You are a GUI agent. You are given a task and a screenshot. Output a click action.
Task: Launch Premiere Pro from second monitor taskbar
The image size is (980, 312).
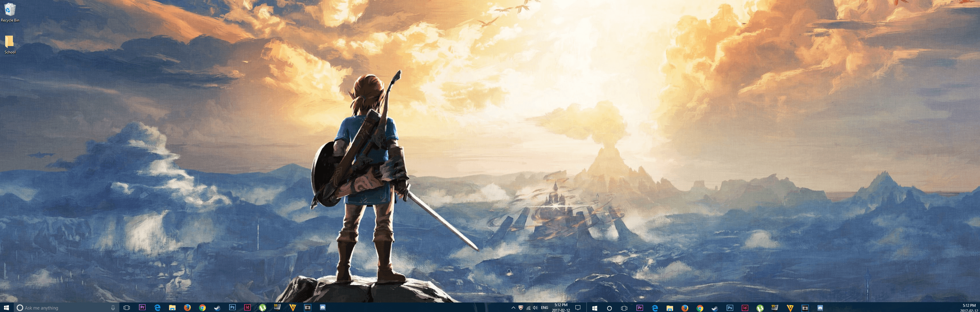tap(640, 307)
